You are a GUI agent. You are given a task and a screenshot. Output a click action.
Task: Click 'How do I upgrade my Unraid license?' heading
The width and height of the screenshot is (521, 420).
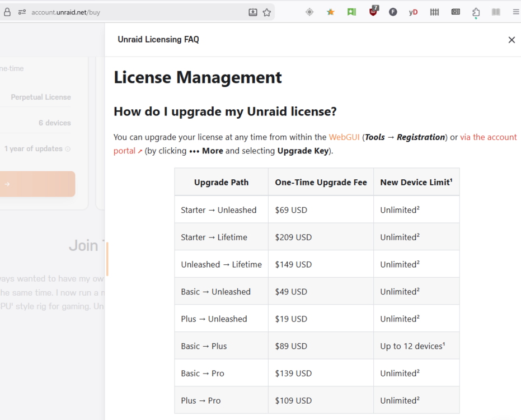(226, 112)
